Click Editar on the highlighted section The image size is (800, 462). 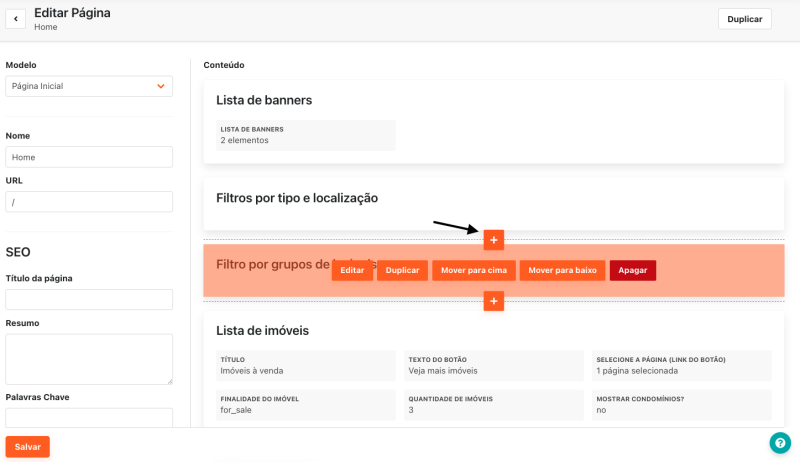[352, 271]
